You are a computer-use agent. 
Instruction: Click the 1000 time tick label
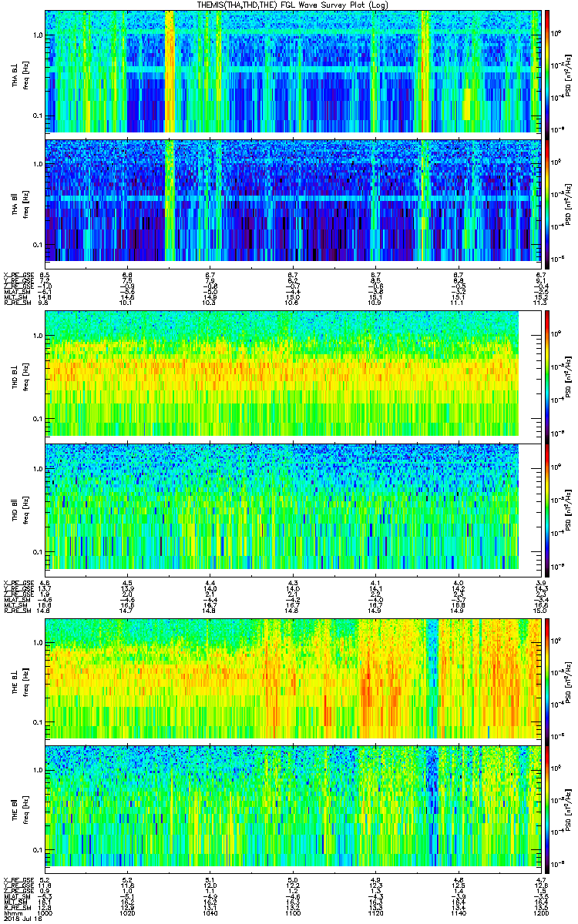[x=45, y=912]
